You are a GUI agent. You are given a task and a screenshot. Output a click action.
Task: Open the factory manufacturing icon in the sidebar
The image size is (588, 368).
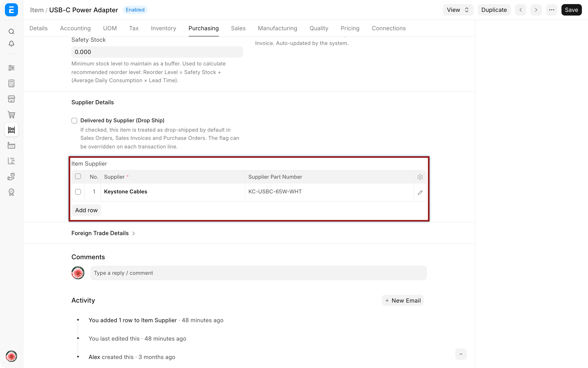(11, 145)
